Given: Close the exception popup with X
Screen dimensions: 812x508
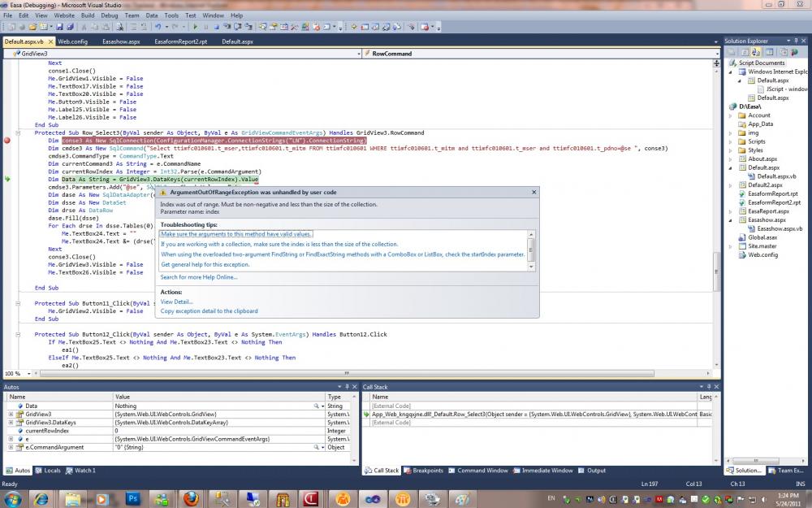Looking at the screenshot, I should (x=533, y=193).
